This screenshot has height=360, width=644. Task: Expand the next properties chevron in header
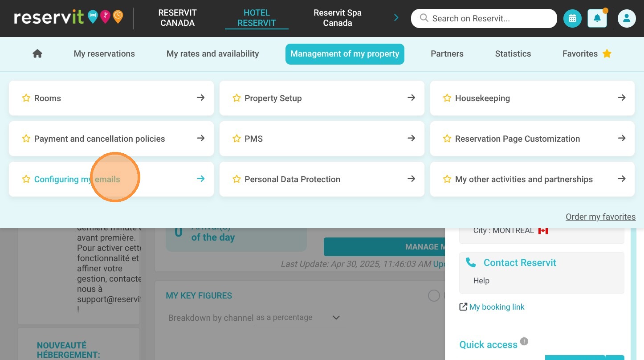(396, 18)
